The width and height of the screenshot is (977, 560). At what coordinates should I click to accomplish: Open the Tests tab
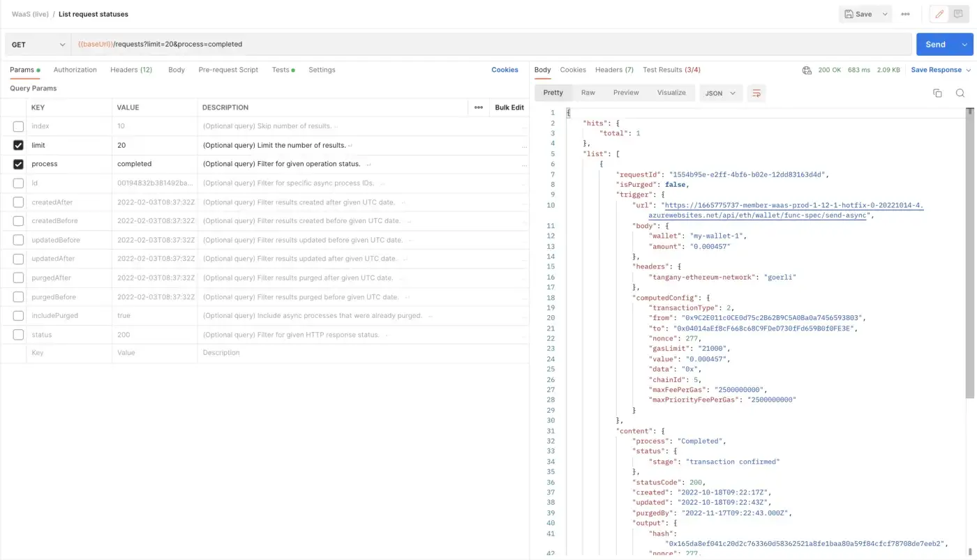pyautogui.click(x=283, y=70)
